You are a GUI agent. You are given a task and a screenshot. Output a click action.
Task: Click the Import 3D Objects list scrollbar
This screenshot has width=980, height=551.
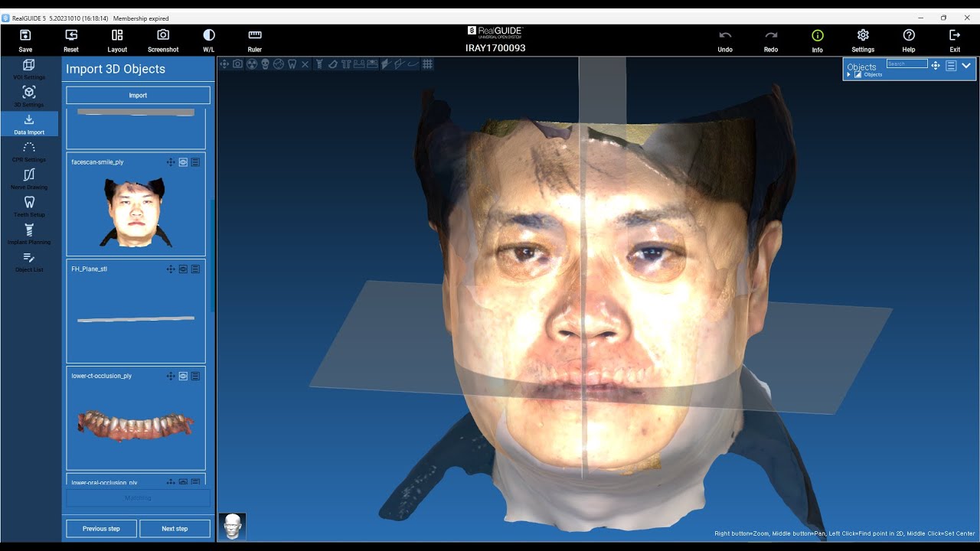tap(212, 256)
